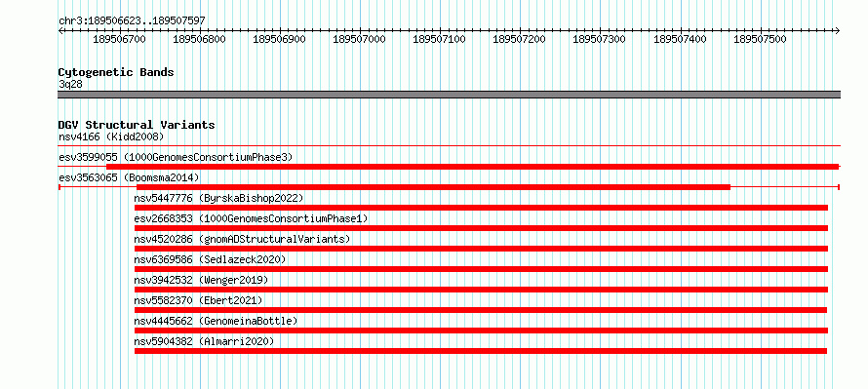Viewport: 868px width, 389px height.
Task: Click the Cytogenetic Bands track title
Action: 116,72
